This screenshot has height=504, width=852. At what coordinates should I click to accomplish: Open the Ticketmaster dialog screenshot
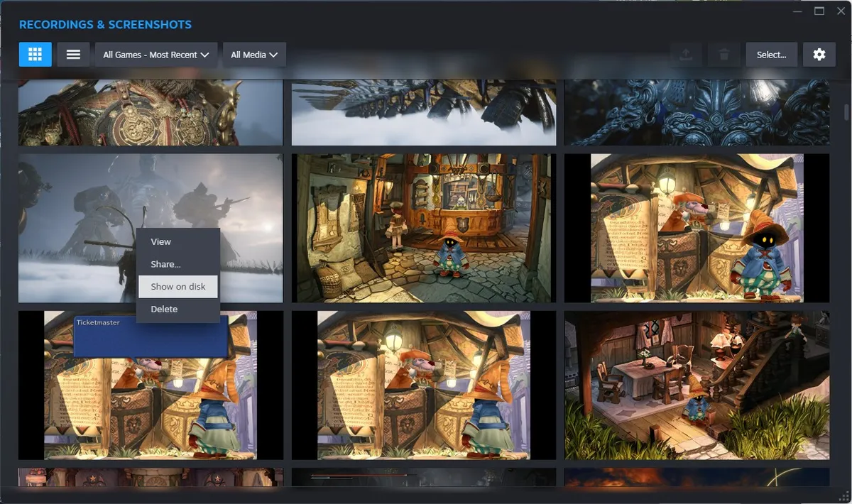[x=151, y=385]
